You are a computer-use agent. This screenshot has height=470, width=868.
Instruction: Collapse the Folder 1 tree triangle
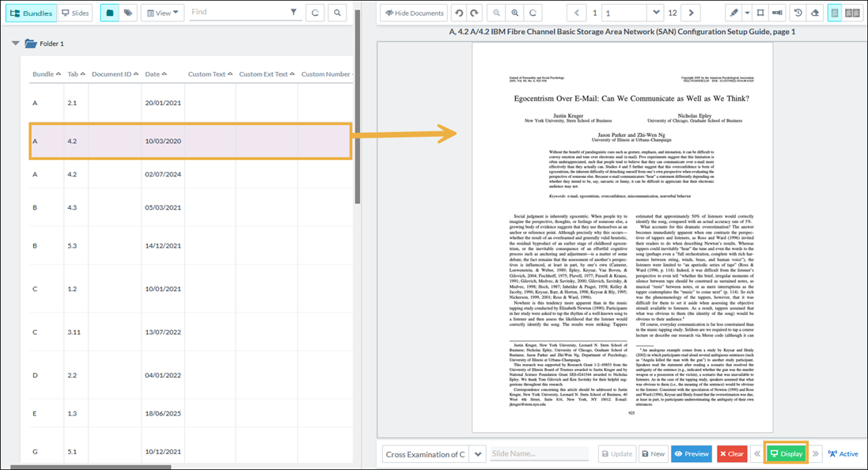pos(16,44)
